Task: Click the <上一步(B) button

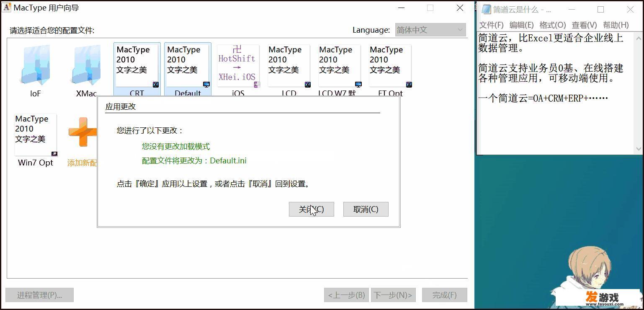Action: tap(347, 295)
